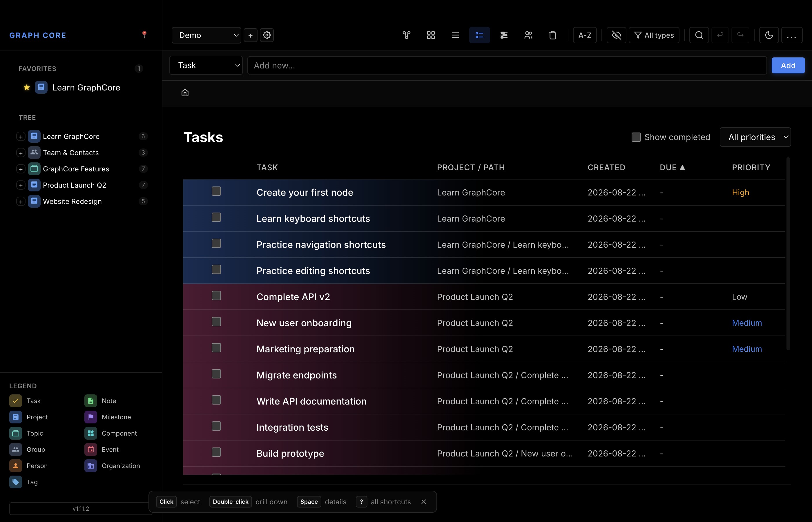The width and height of the screenshot is (812, 522).
Task: Click the star next to Learn GraphCore favorite
Action: pos(27,88)
